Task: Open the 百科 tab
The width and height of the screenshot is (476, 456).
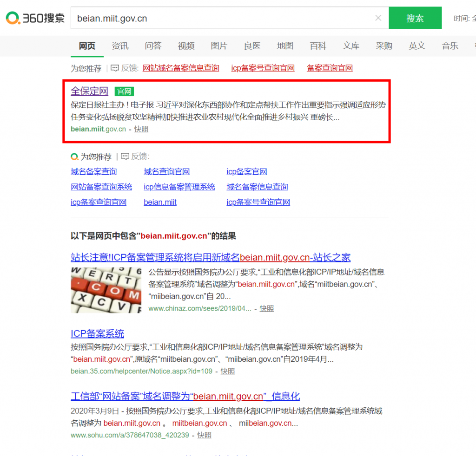Action: (318, 46)
